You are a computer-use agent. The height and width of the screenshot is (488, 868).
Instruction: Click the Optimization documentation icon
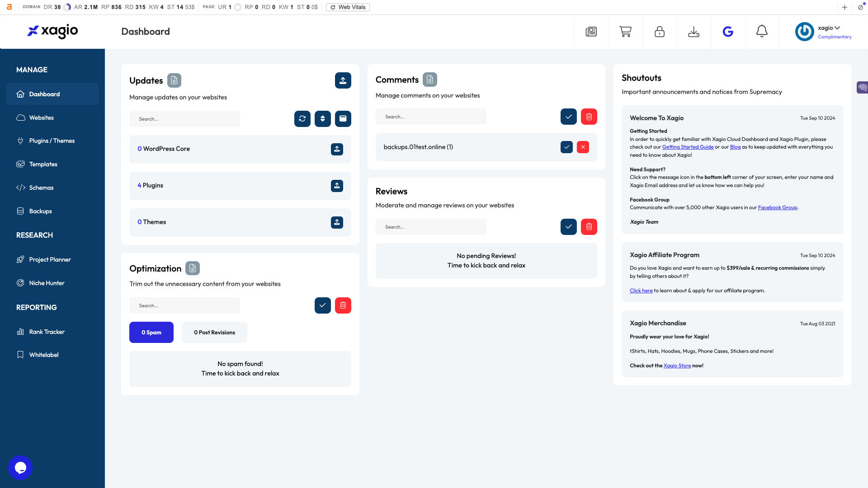(x=193, y=268)
